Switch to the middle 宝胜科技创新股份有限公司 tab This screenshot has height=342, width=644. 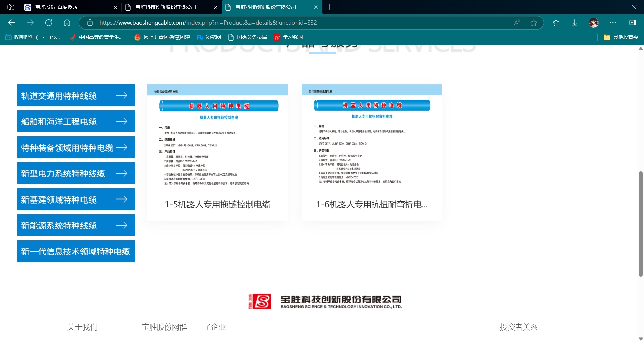165,7
